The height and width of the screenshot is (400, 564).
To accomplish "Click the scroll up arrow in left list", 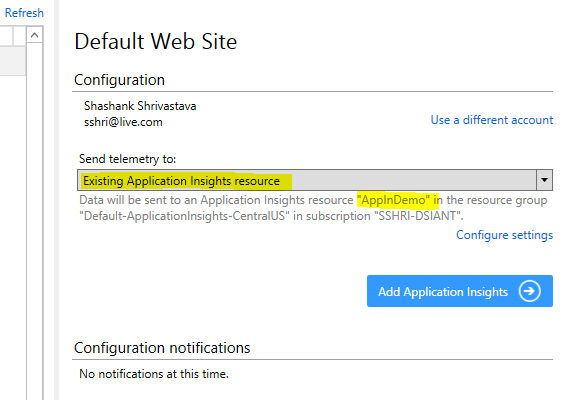I will [35, 35].
